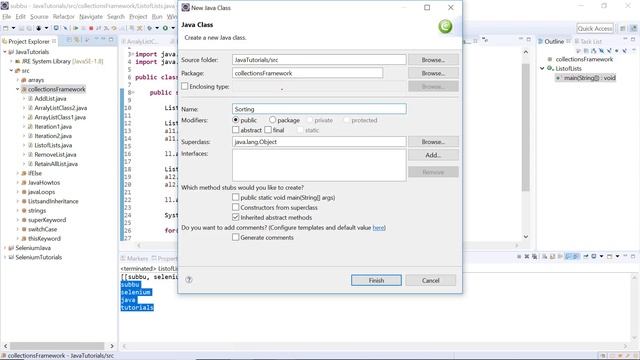Collapse the collectionsFramework package node
640x360 pixels.
coord(18,89)
